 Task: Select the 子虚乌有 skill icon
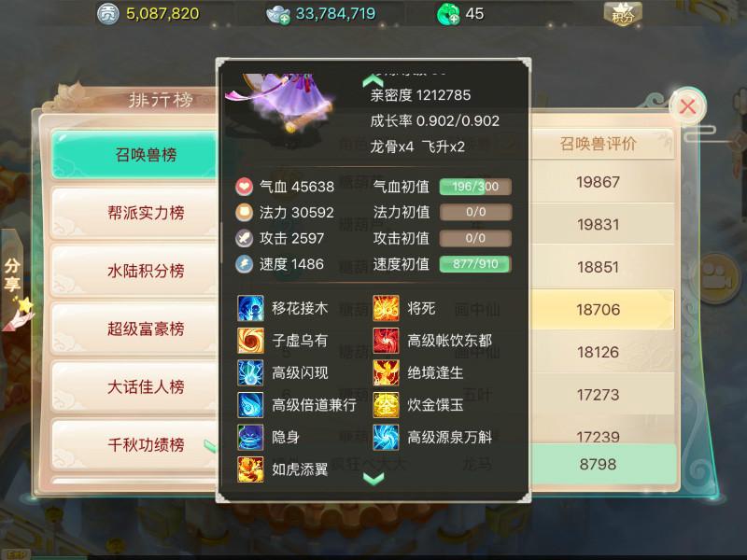click(x=250, y=340)
